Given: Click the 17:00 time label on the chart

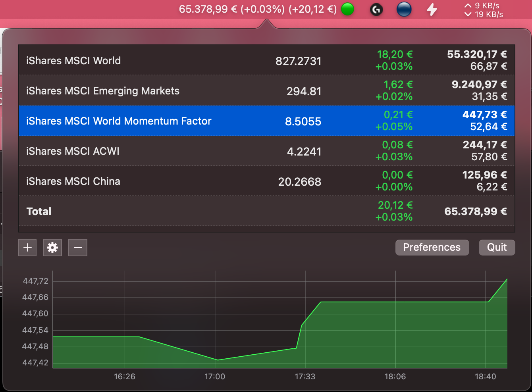Looking at the screenshot, I should (x=215, y=377).
